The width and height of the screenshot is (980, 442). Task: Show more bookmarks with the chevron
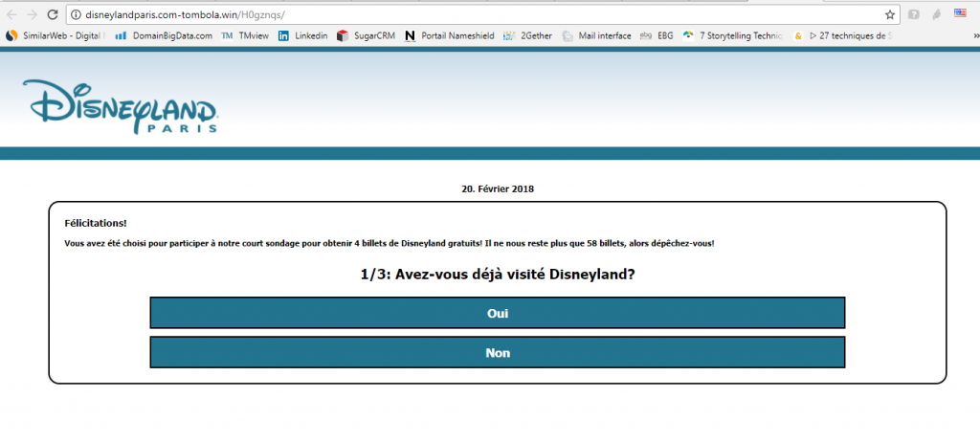point(975,35)
